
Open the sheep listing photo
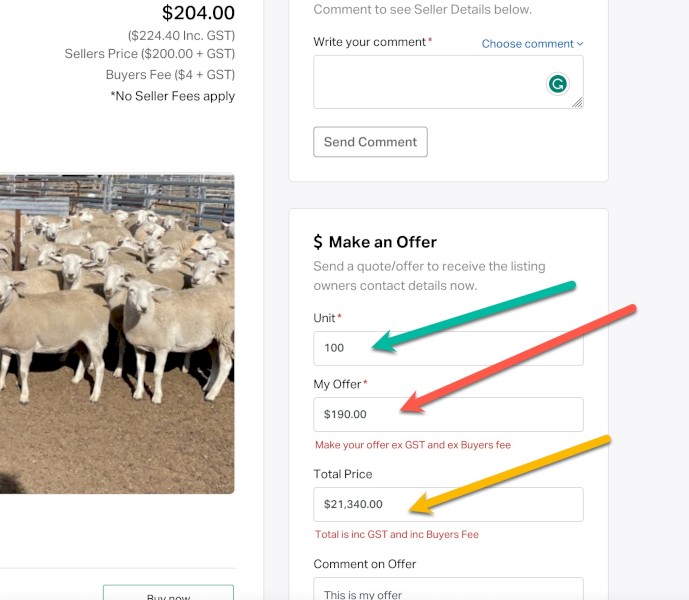[x=117, y=334]
